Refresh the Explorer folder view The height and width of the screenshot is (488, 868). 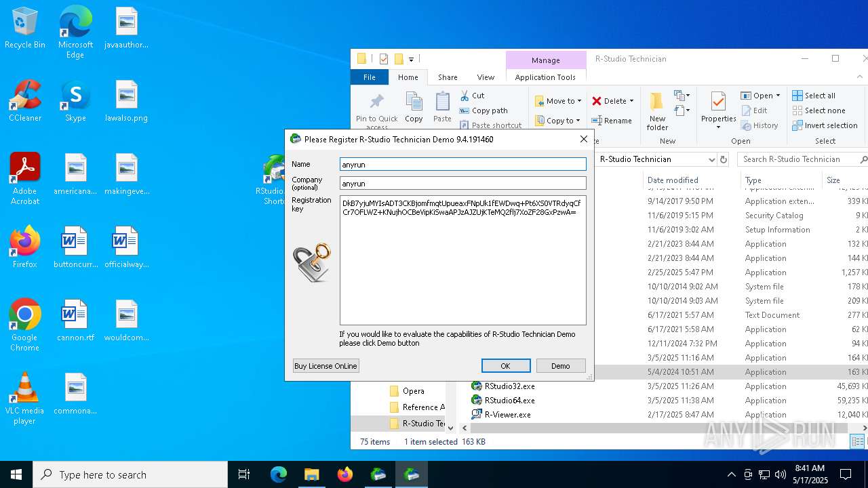click(x=724, y=159)
